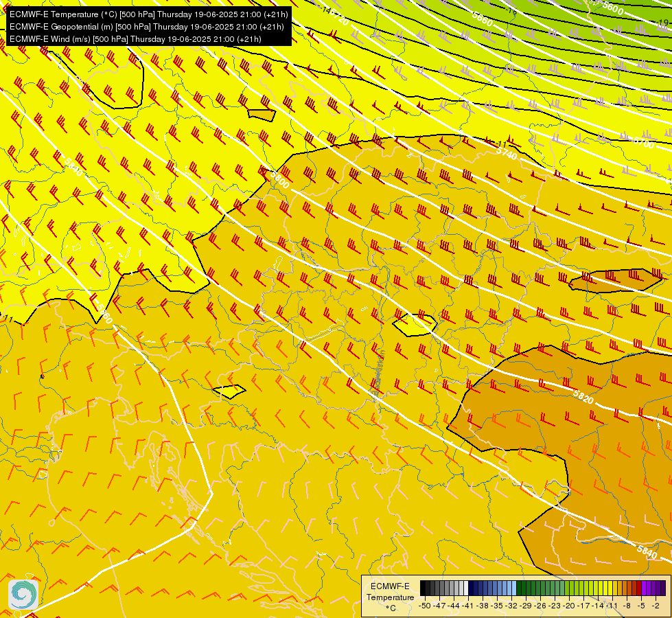Click the -23 label on temperature legend
Screen dimensions: 672x618
click(555, 606)
